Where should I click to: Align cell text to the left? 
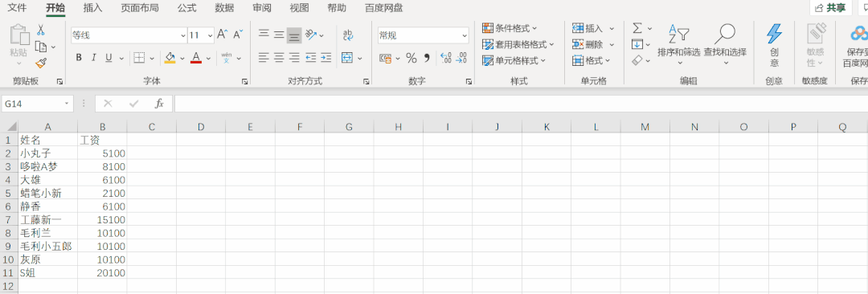pos(264,58)
